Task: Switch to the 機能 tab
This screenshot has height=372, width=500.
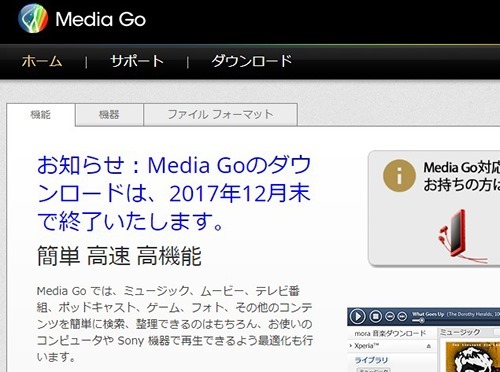Action: coord(41,115)
